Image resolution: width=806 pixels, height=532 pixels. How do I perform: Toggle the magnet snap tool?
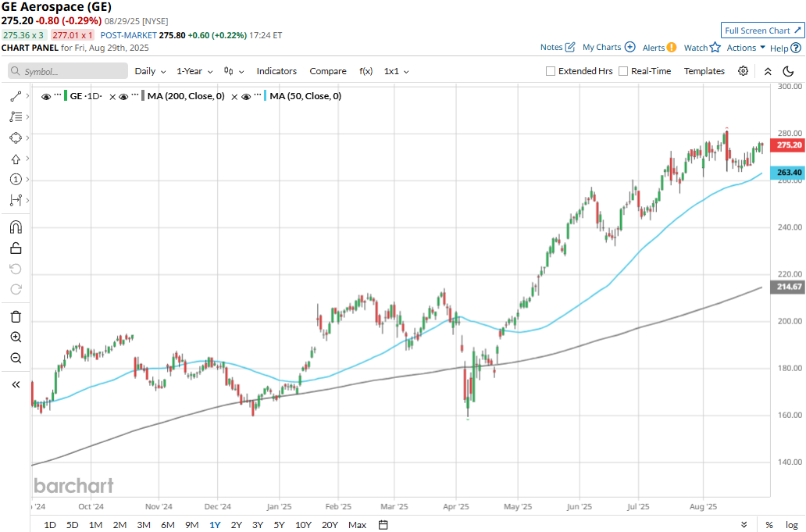tap(16, 227)
